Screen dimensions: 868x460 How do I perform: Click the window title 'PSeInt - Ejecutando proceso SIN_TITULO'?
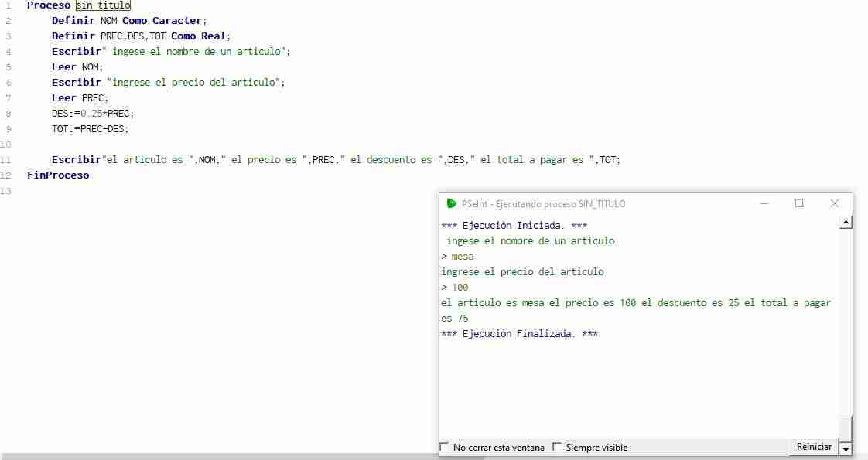[x=544, y=203]
